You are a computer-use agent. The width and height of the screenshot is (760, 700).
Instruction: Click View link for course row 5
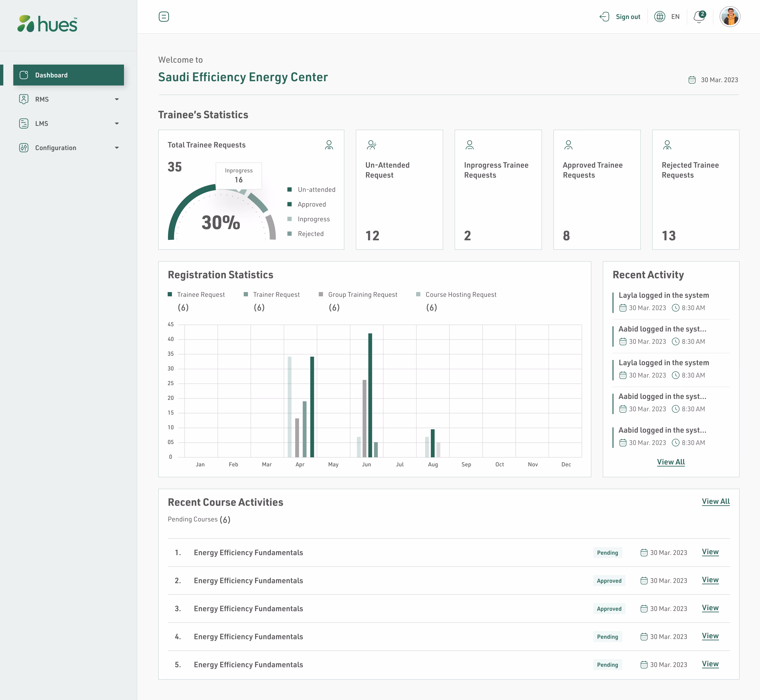point(710,664)
